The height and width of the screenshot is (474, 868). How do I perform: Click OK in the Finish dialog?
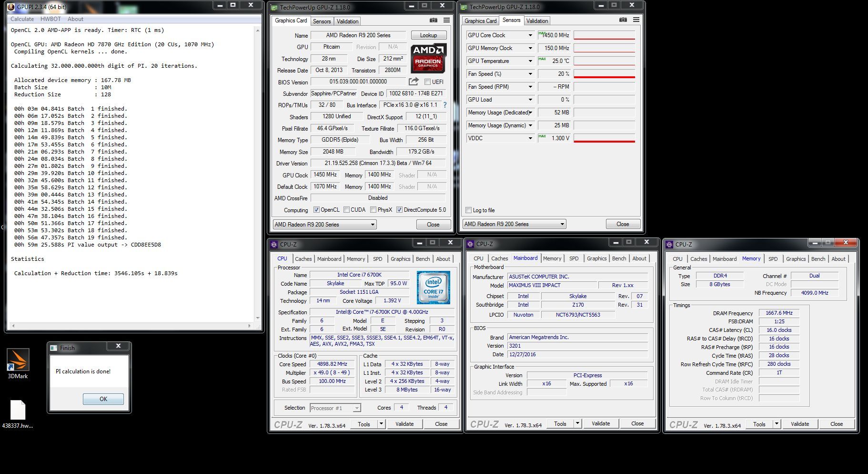coord(103,399)
